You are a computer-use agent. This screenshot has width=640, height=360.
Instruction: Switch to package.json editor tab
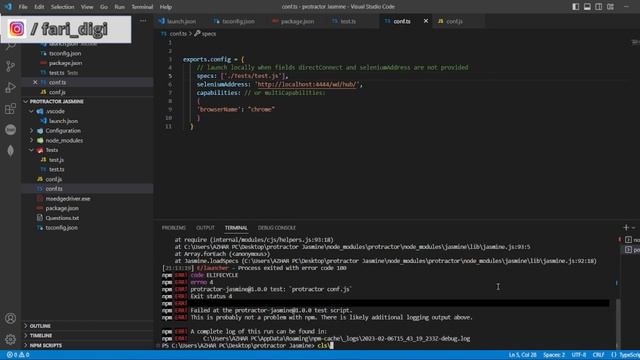point(297,21)
